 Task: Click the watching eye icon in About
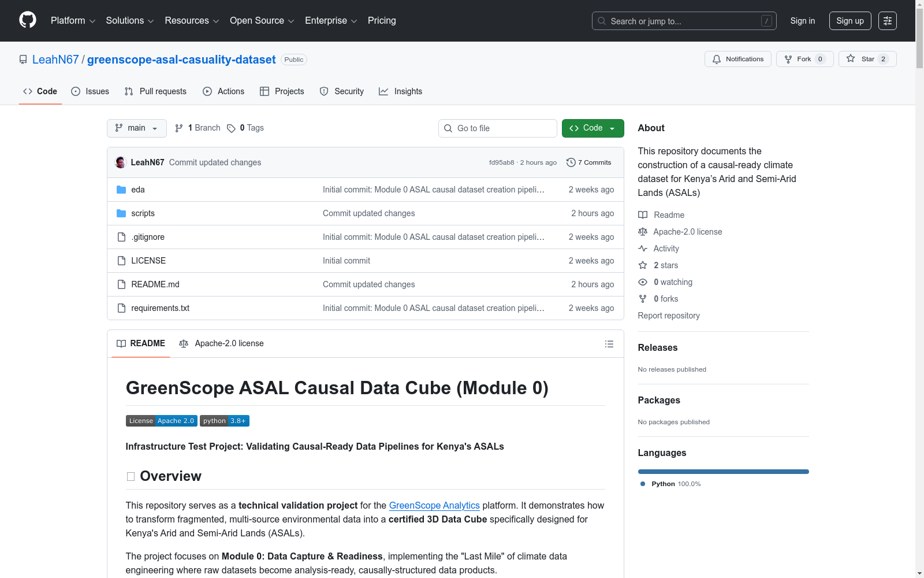click(x=643, y=282)
